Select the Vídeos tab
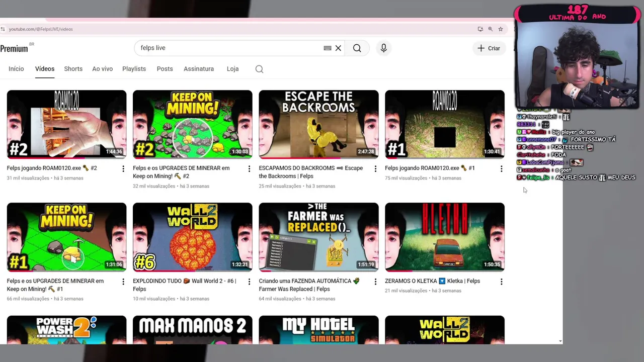The image size is (644, 362). (45, 69)
